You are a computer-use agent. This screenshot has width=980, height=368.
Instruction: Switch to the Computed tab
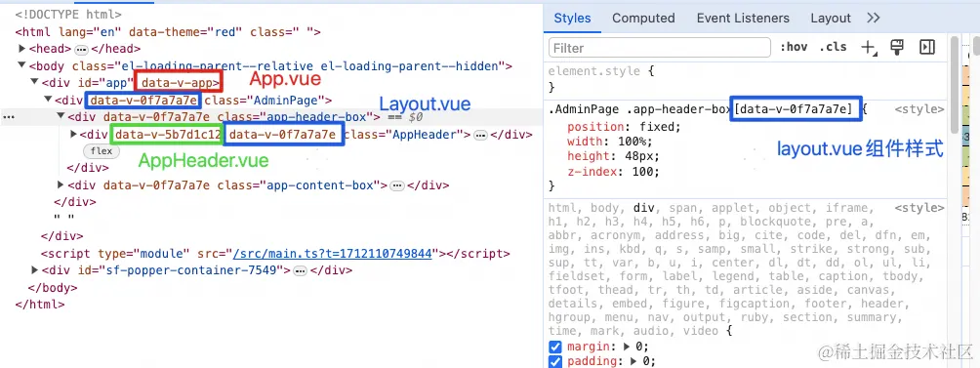[x=643, y=19]
